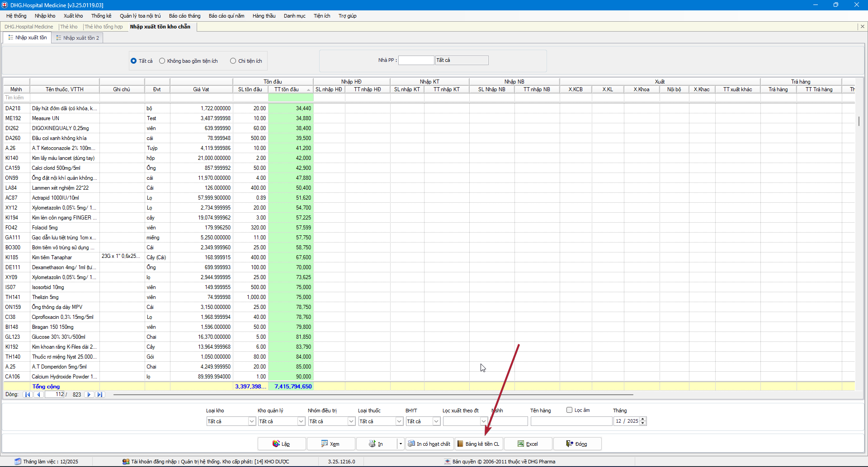Viewport: 868px width, 467px height.
Task: Switch to the Thẻ kho tab
Action: click(69, 27)
